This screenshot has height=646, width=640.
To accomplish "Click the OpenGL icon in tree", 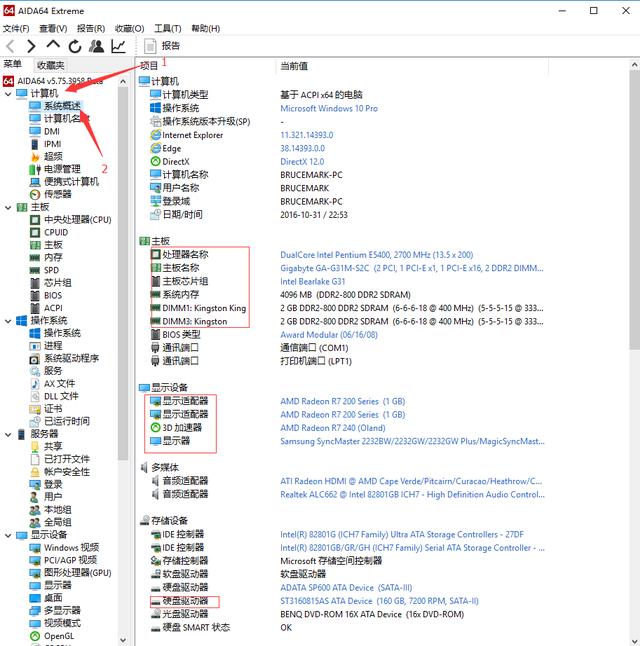I will pyautogui.click(x=35, y=636).
